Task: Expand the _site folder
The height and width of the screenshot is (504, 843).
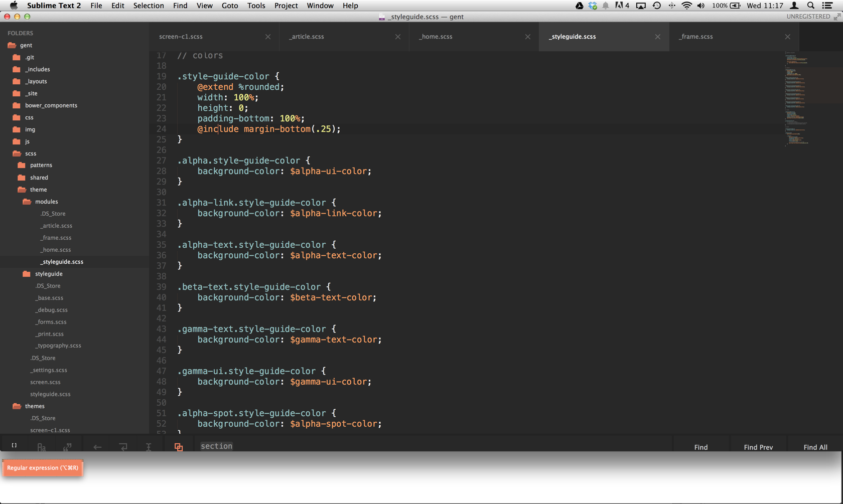Action: pyautogui.click(x=17, y=93)
